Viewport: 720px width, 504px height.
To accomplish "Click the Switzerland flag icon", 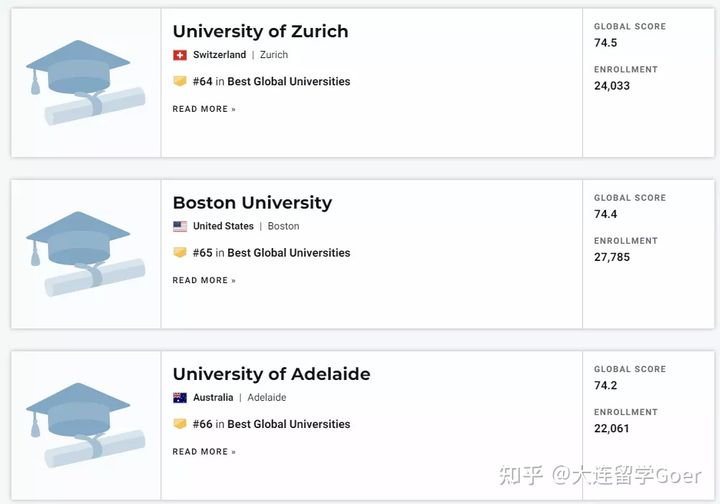I will point(180,55).
